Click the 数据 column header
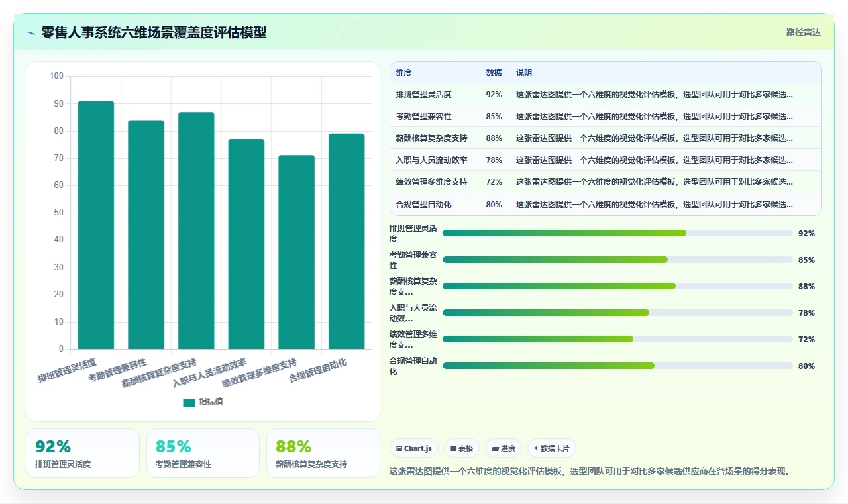Image resolution: width=848 pixels, height=504 pixels. [x=494, y=73]
